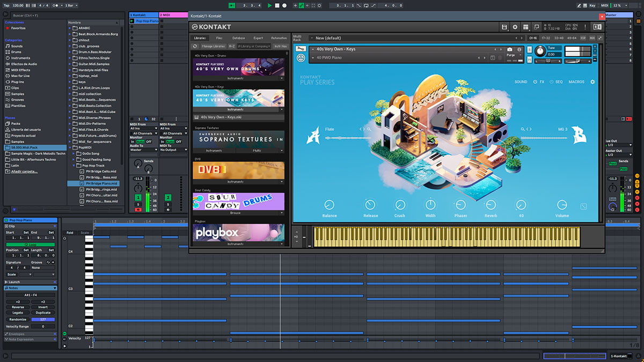This screenshot has height=362, width=644.
Task: Expand the Launch section in clip view
Action: (x=31, y=282)
